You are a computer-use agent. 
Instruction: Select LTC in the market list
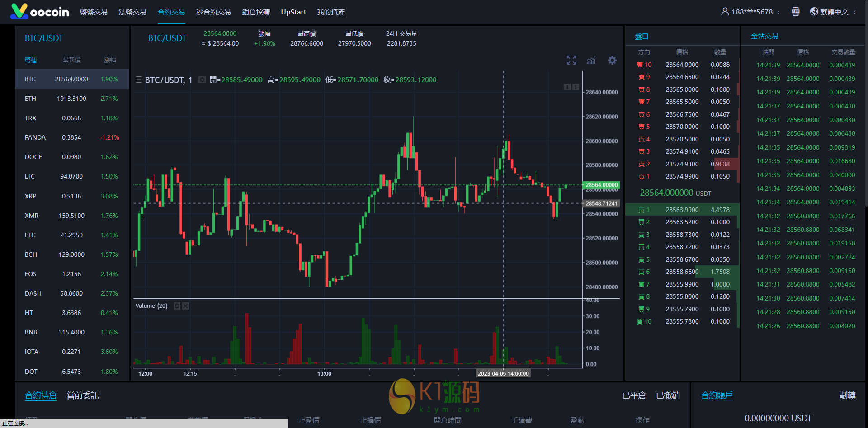72,176
